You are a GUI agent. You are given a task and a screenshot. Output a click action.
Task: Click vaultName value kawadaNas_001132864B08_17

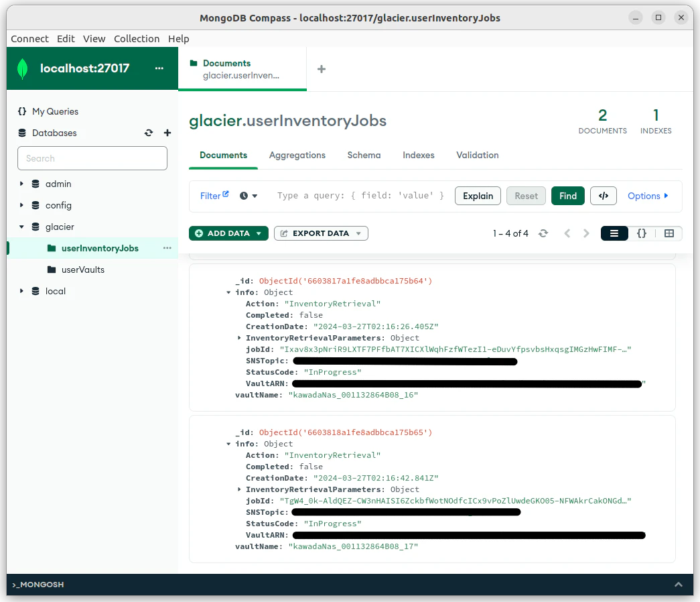click(353, 546)
